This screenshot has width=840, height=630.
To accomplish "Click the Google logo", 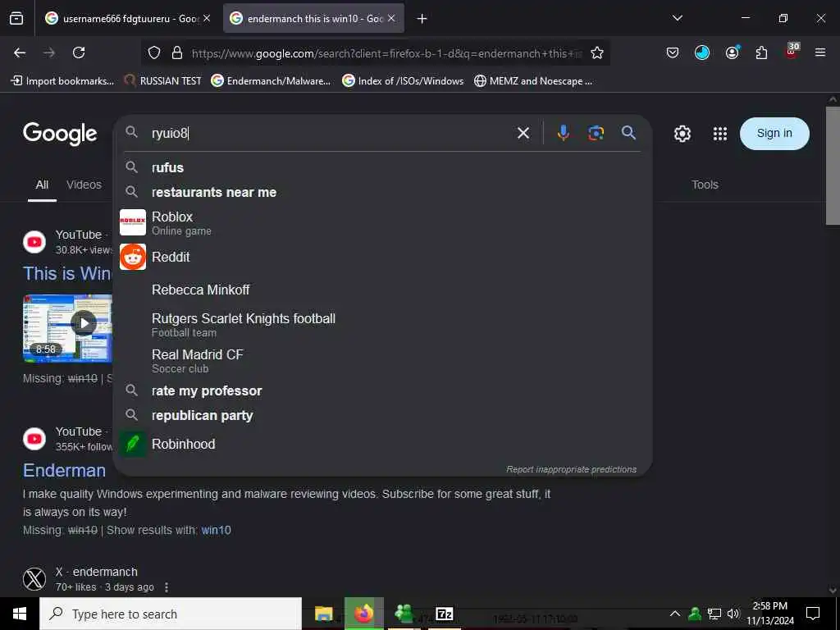I will click(60, 134).
